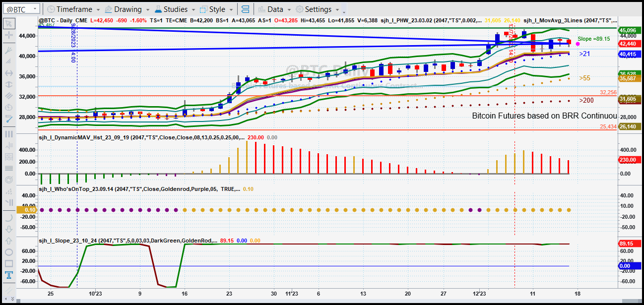
Task: Click the 12'23 date on the time axis
Action: coord(479,293)
